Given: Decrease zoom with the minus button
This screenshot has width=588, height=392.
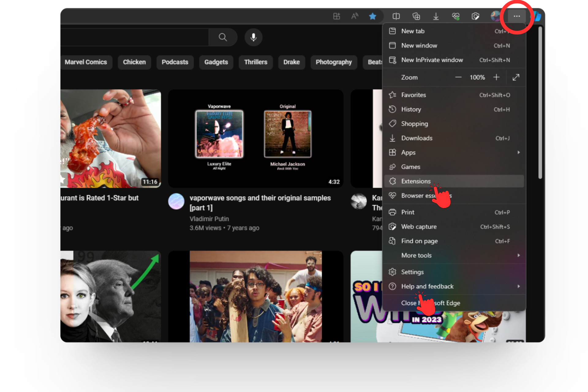Looking at the screenshot, I should pos(458,77).
